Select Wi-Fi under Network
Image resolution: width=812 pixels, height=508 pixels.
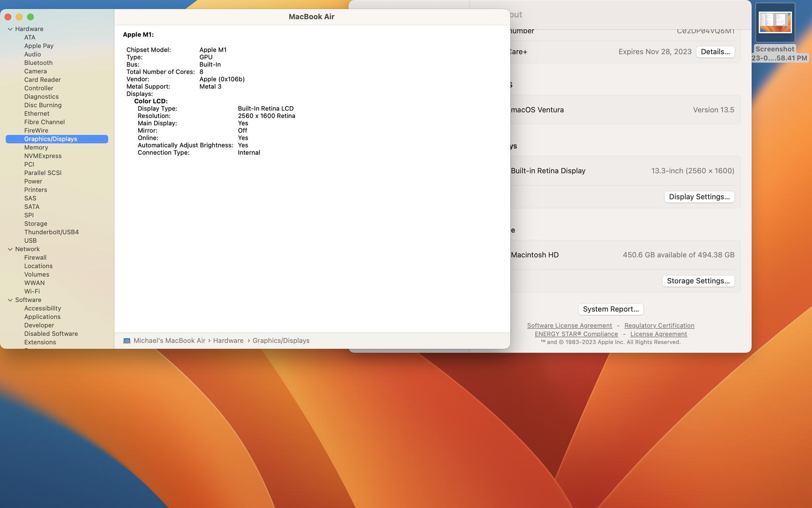(32, 292)
